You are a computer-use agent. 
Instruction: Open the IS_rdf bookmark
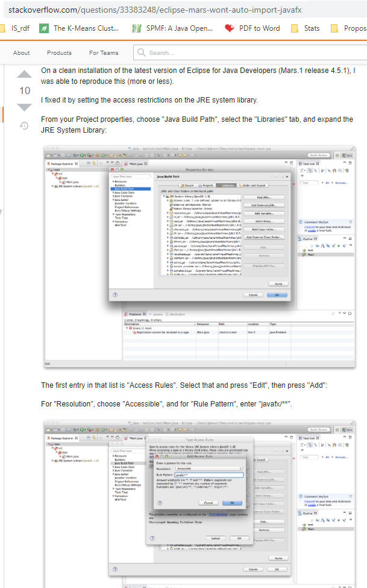[15, 28]
